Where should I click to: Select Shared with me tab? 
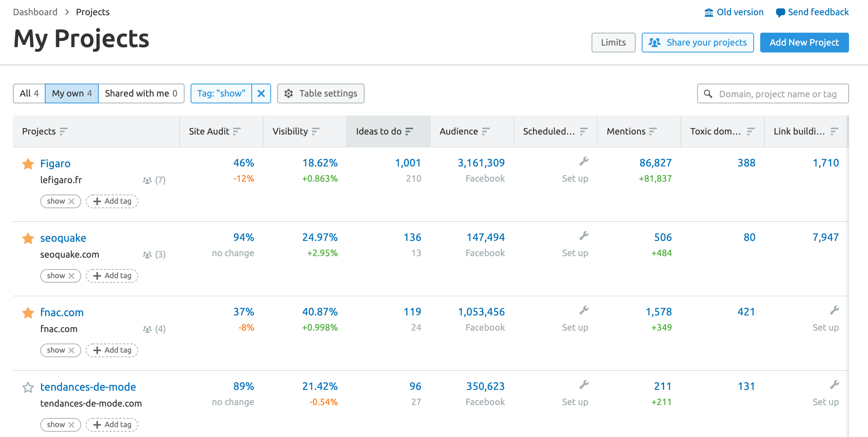point(141,93)
